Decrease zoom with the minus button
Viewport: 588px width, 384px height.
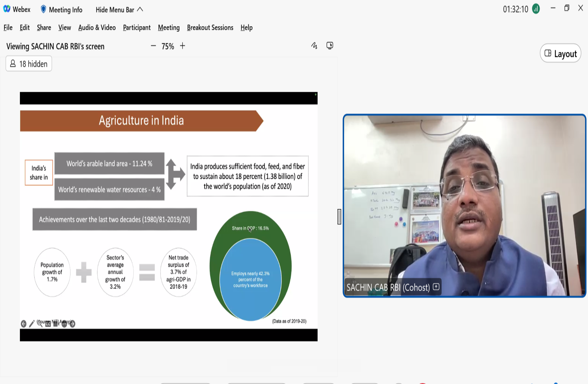[x=153, y=46]
